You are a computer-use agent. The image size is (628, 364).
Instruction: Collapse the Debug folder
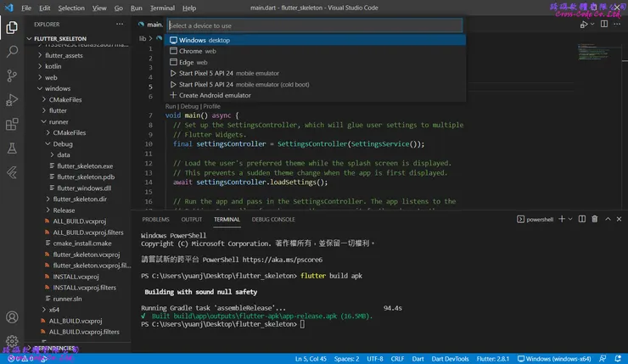click(63, 143)
